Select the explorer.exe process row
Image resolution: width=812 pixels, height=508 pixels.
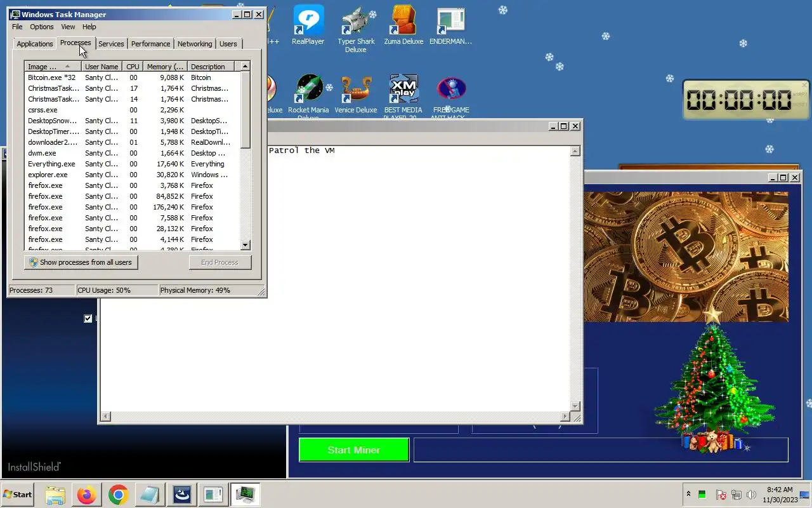pos(133,175)
